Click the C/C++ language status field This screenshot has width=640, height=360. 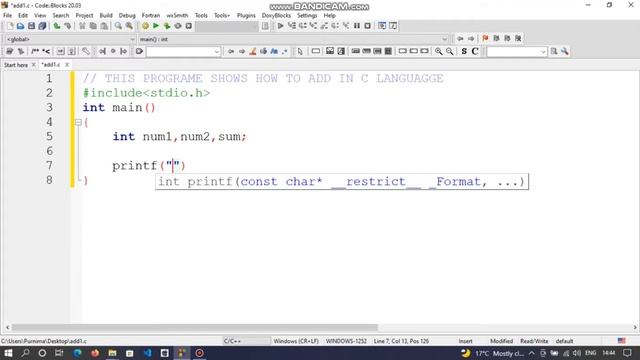(x=246, y=341)
